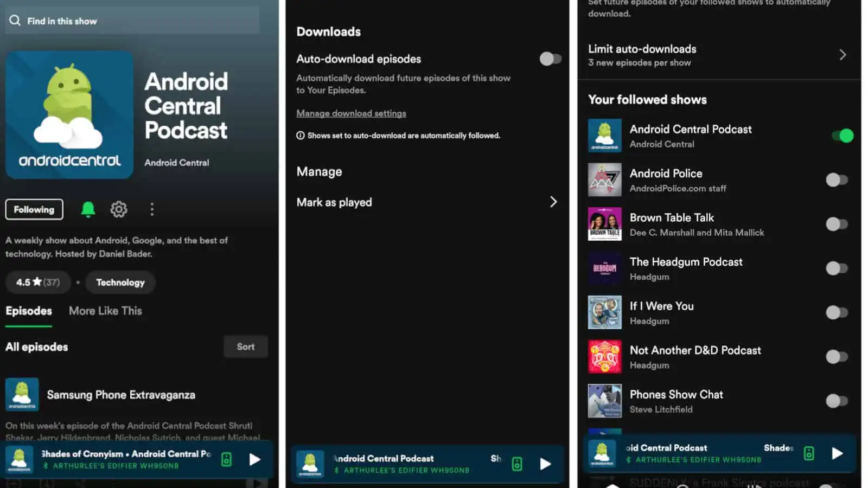This screenshot has height=488, width=868.
Task: Click device speaker icon in left mini player
Action: click(x=227, y=459)
